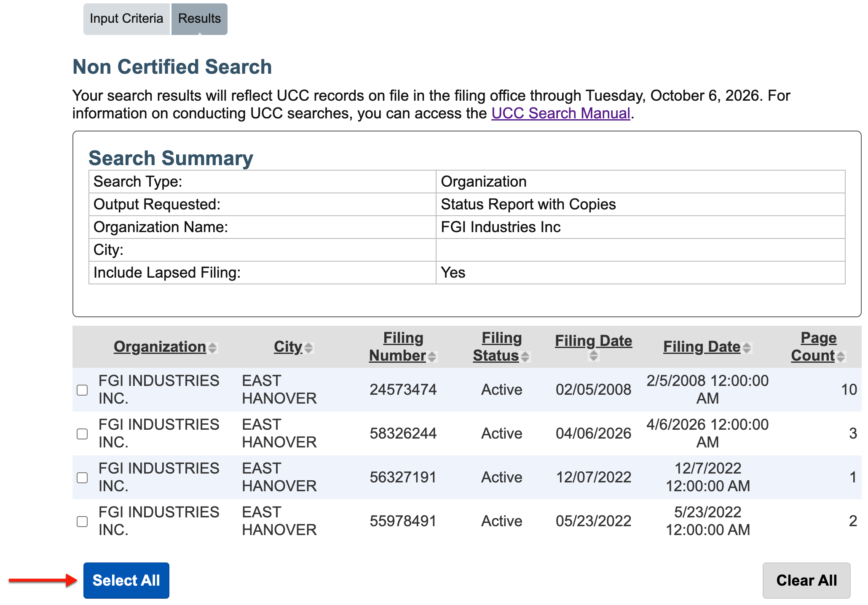Click '2/5/2008 12:00:00 AM' timestamp
Screen dimensions: 868x605
point(707,390)
